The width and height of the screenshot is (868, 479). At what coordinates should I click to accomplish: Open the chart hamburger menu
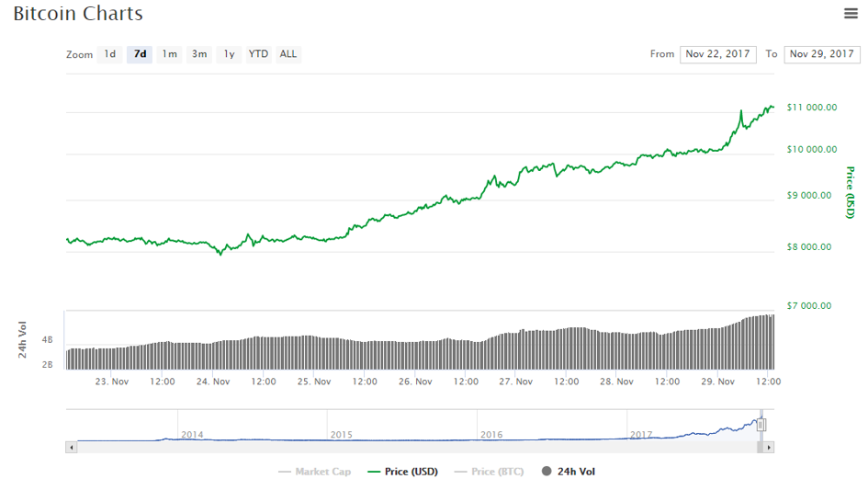click(851, 13)
